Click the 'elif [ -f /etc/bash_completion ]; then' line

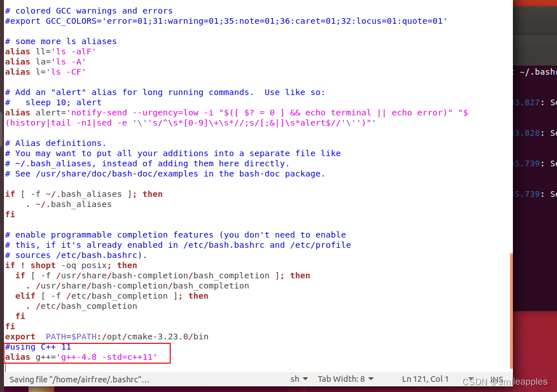(x=112, y=296)
